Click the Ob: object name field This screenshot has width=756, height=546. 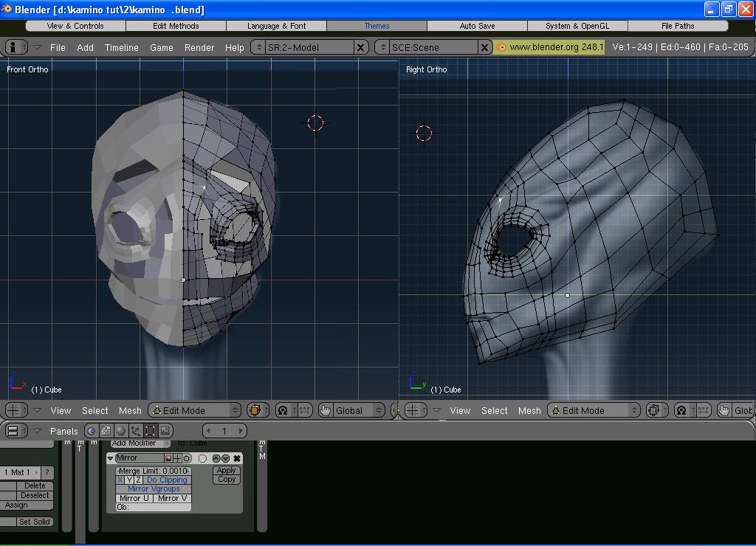154,508
